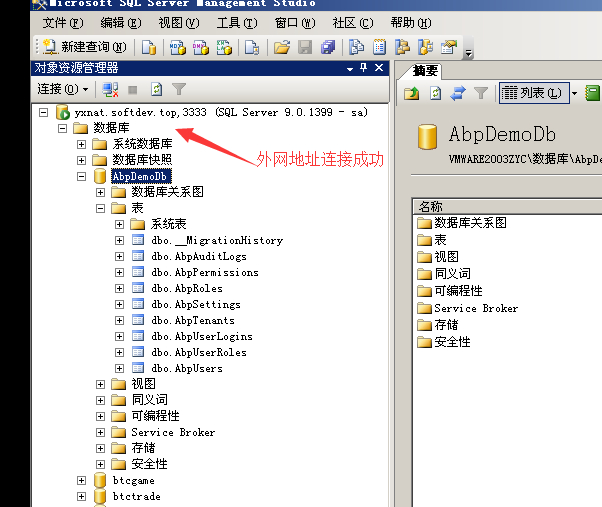The image size is (602, 507).
Task: Click the green Report icon in Summary toolbar
Action: 592,93
